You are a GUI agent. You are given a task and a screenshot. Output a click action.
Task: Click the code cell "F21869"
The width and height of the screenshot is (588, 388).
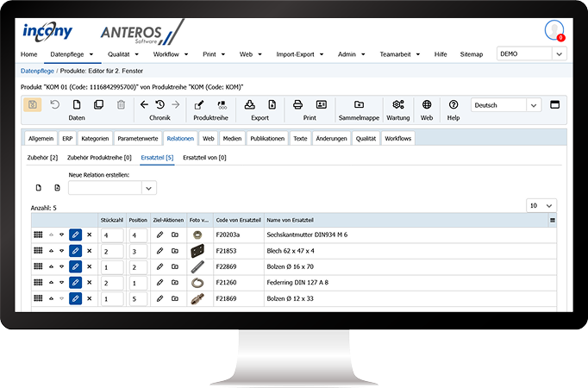[x=226, y=298]
